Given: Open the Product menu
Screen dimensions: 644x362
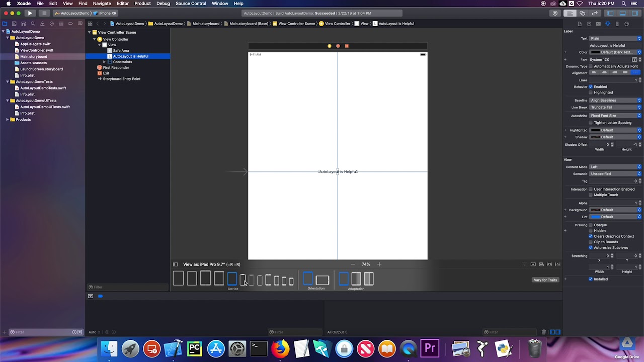Looking at the screenshot, I should point(142,4).
